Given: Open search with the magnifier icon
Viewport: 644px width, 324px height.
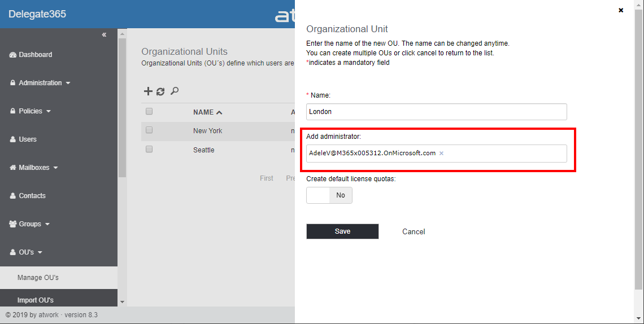Looking at the screenshot, I should (x=175, y=91).
